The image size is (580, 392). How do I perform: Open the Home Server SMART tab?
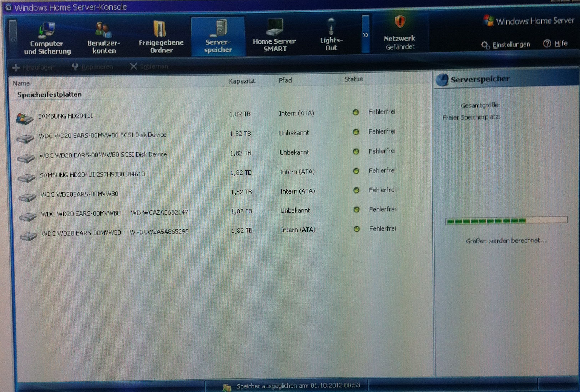click(x=274, y=36)
